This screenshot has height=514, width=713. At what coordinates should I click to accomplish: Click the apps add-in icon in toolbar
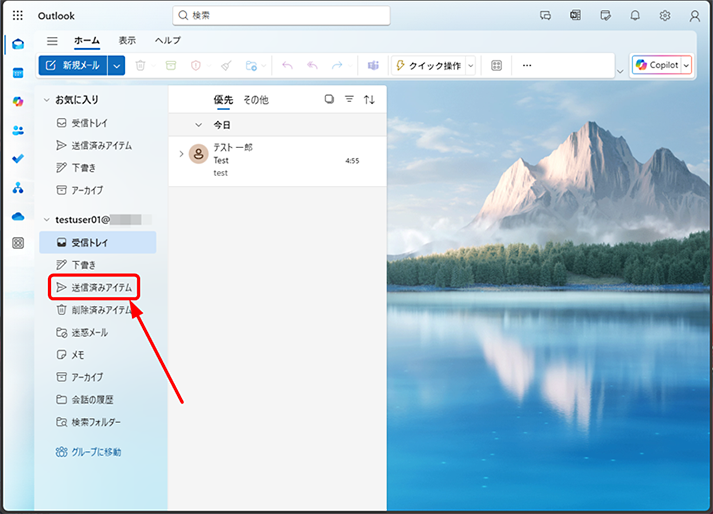coord(497,66)
